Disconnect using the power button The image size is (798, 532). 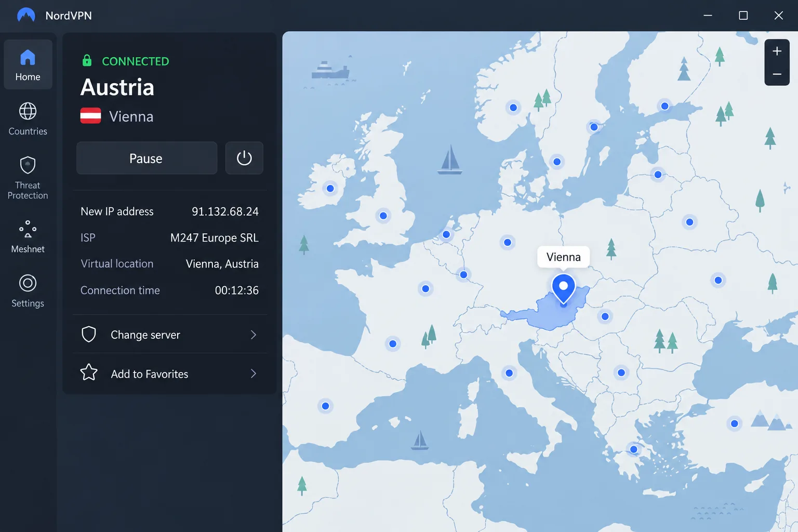[x=244, y=158]
